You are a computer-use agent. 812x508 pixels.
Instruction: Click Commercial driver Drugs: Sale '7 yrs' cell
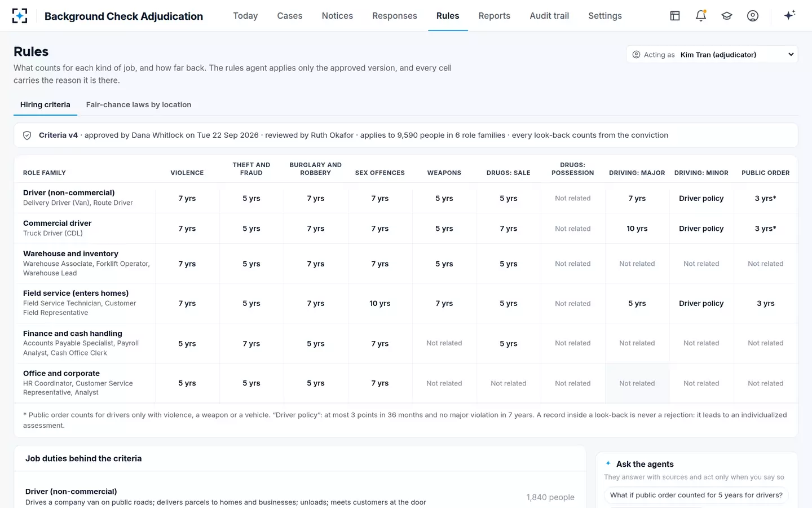pos(509,229)
